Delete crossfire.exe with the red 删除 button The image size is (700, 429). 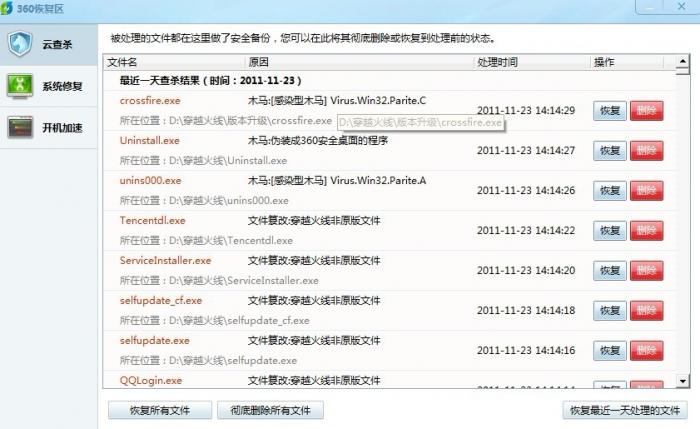coord(646,111)
